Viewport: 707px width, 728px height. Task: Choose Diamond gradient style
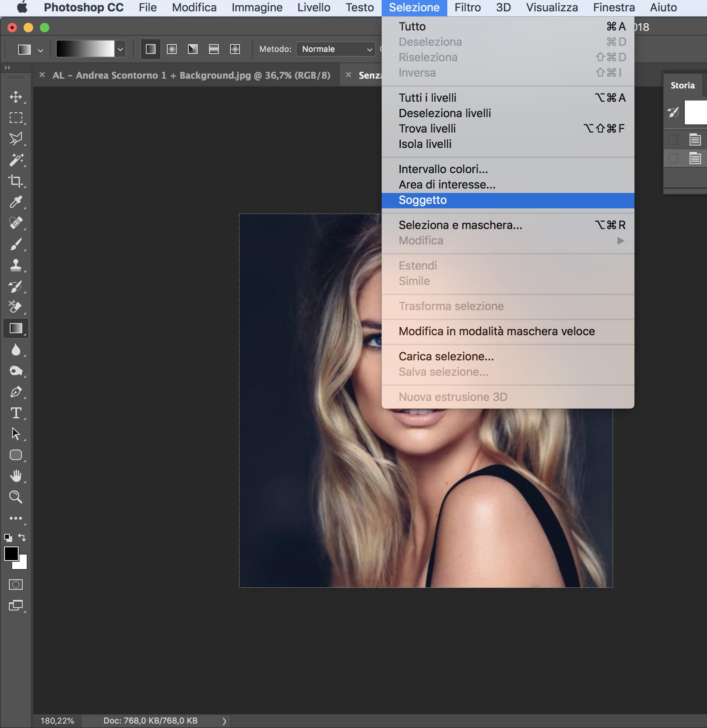pyautogui.click(x=235, y=49)
